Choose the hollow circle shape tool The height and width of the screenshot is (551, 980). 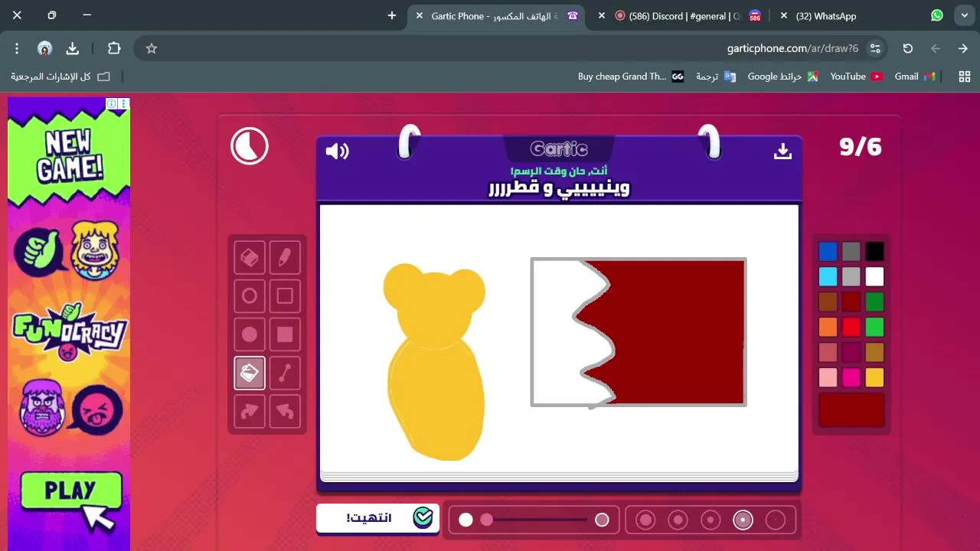[x=250, y=296]
